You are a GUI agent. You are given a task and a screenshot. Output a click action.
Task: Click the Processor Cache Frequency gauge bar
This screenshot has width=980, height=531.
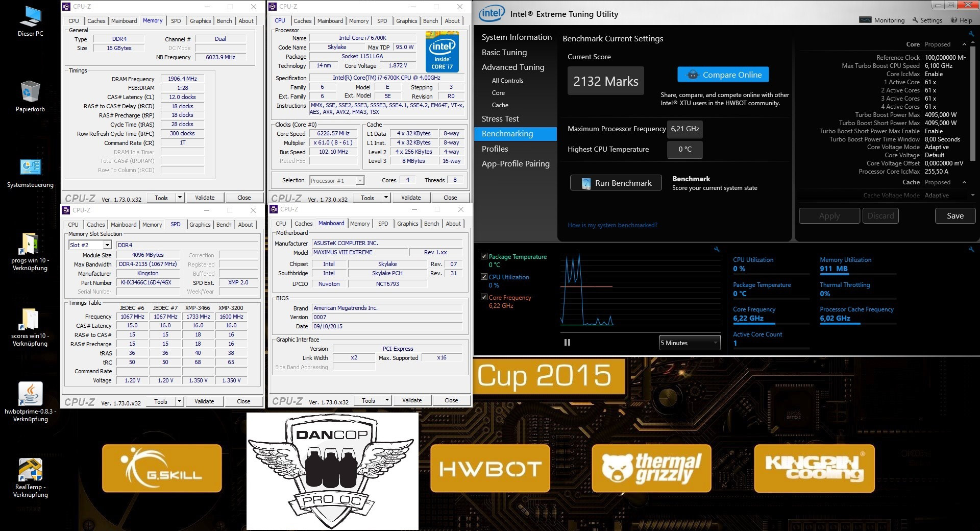pos(858,324)
